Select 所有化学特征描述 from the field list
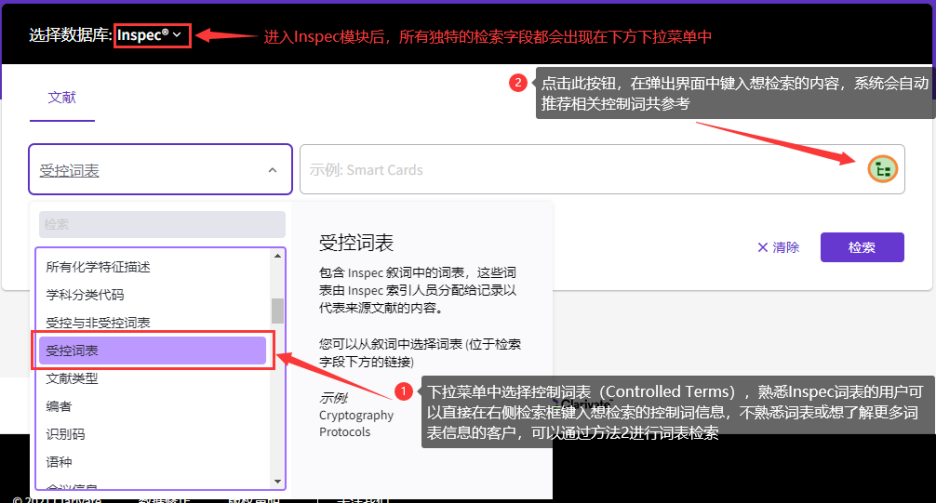The image size is (936, 504). point(98,267)
